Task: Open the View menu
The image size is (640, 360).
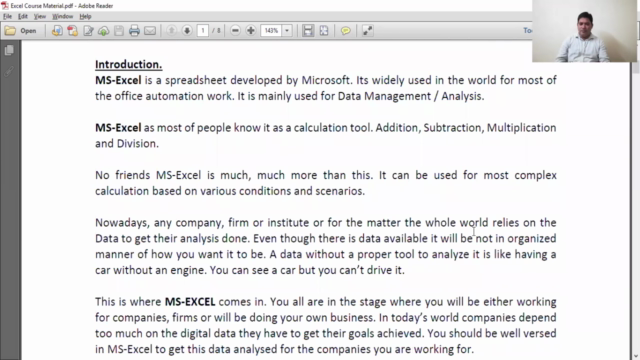Action: point(40,16)
